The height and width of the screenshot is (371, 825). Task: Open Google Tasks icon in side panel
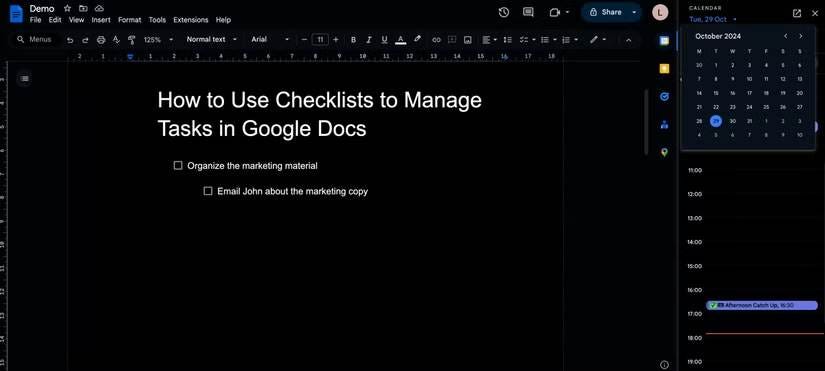click(x=665, y=97)
